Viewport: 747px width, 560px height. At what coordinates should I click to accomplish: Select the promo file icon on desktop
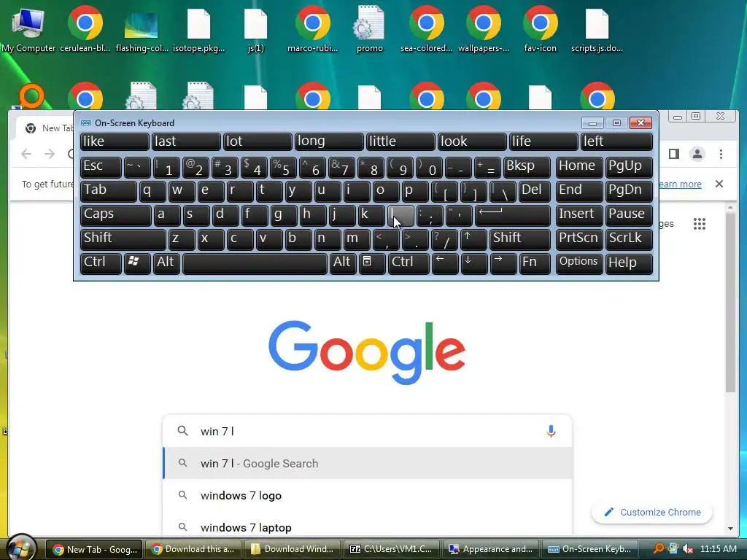369,28
